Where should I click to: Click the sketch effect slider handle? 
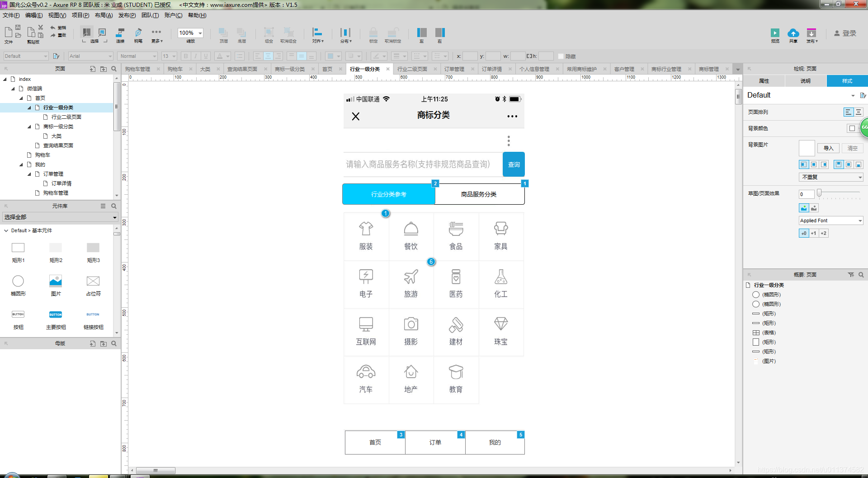(819, 193)
